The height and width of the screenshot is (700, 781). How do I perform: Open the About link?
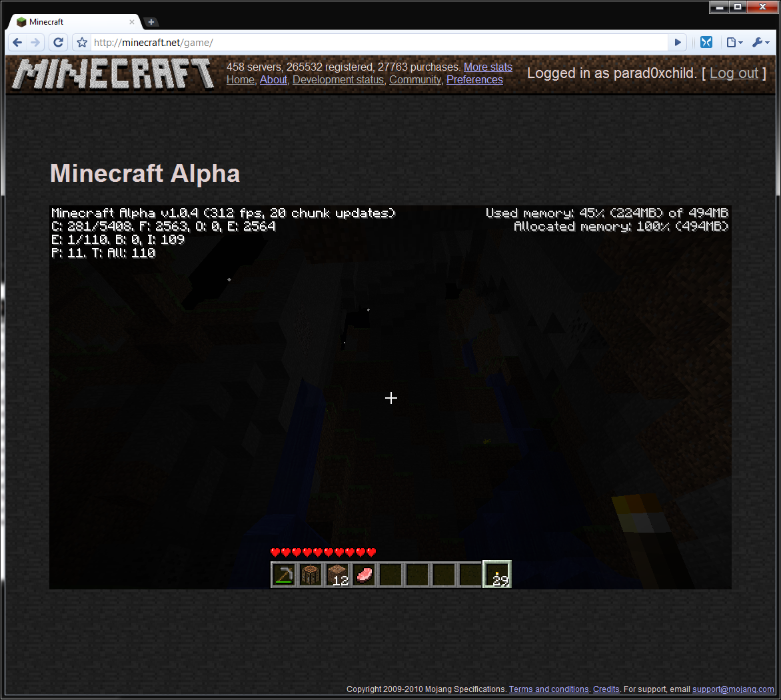[x=273, y=80]
